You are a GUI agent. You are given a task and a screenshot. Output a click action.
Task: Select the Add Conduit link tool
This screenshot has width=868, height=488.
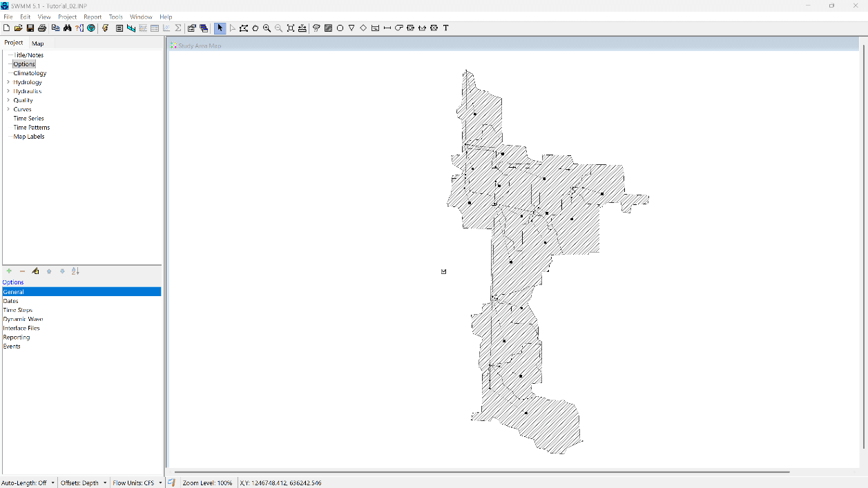click(x=387, y=28)
